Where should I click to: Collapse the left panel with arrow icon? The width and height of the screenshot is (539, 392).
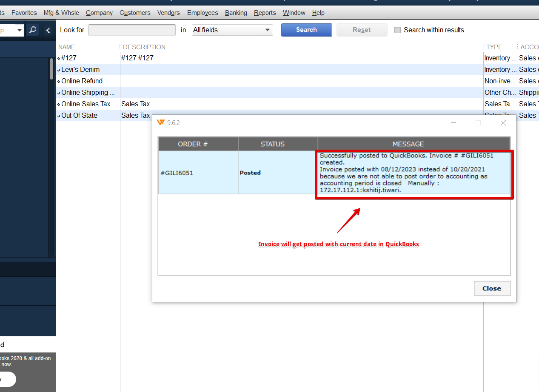click(x=48, y=30)
